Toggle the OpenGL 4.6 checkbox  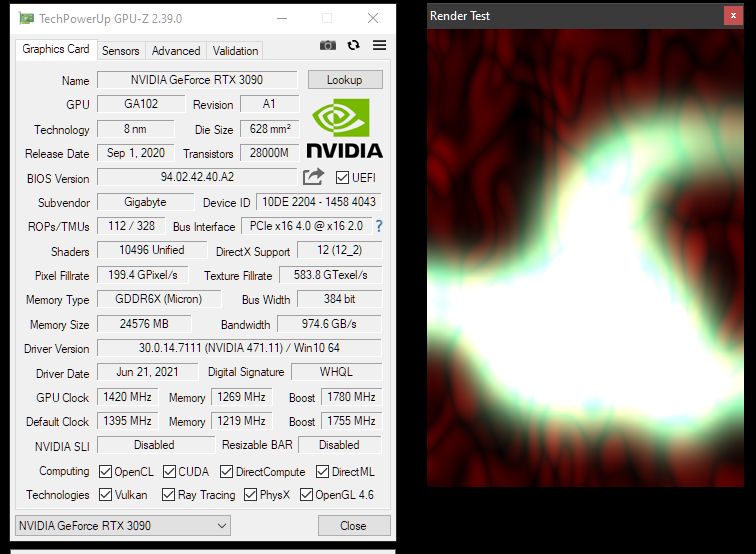tap(306, 494)
